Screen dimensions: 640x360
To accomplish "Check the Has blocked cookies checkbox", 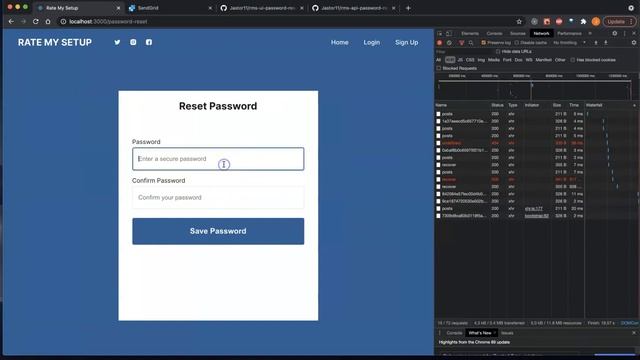I will (x=573, y=60).
